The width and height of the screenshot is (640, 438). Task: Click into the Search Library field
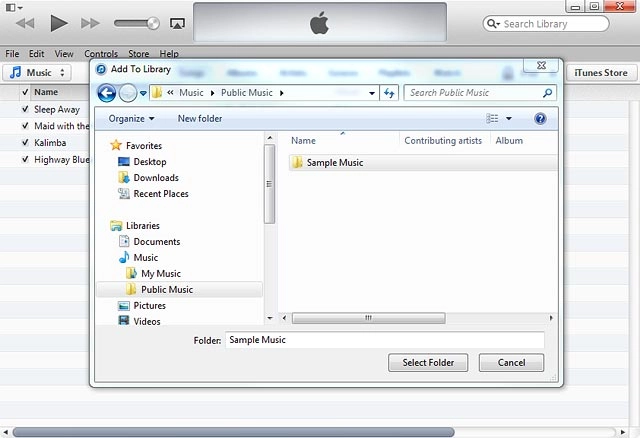(x=546, y=24)
